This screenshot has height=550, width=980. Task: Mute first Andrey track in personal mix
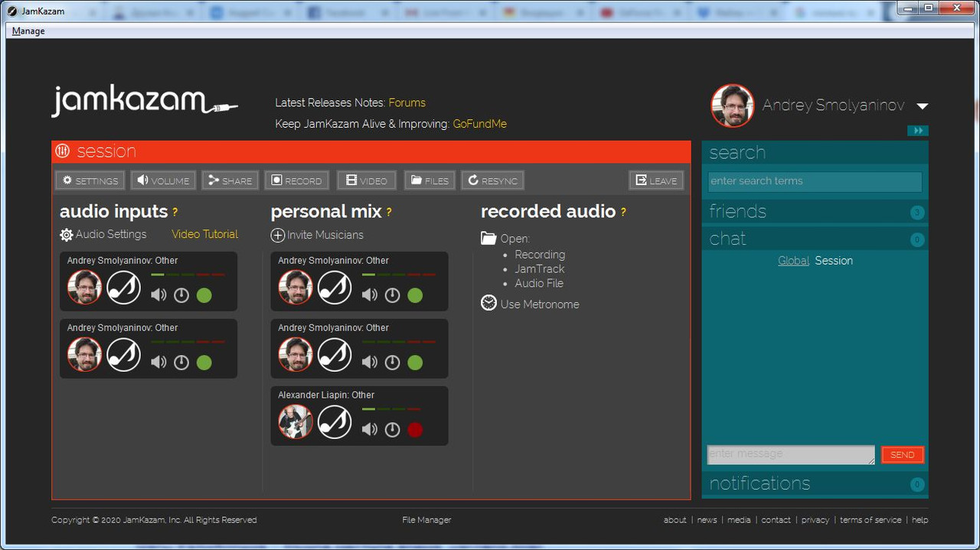[x=370, y=295]
